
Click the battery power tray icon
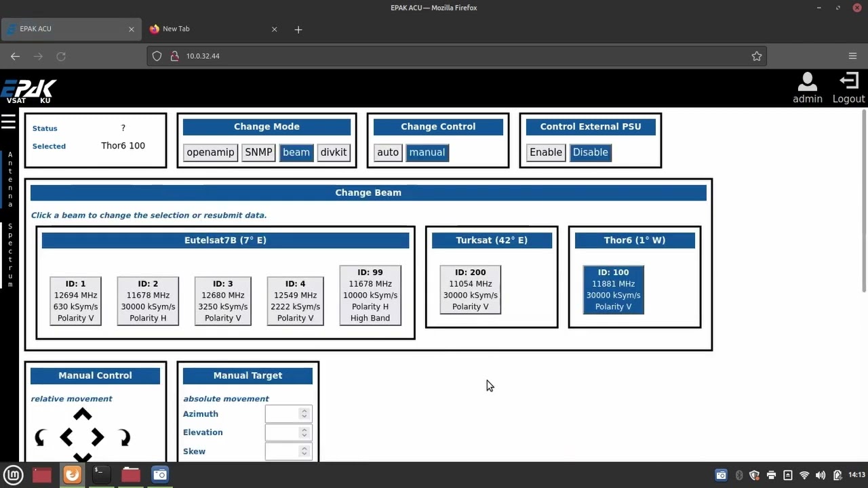click(x=837, y=475)
